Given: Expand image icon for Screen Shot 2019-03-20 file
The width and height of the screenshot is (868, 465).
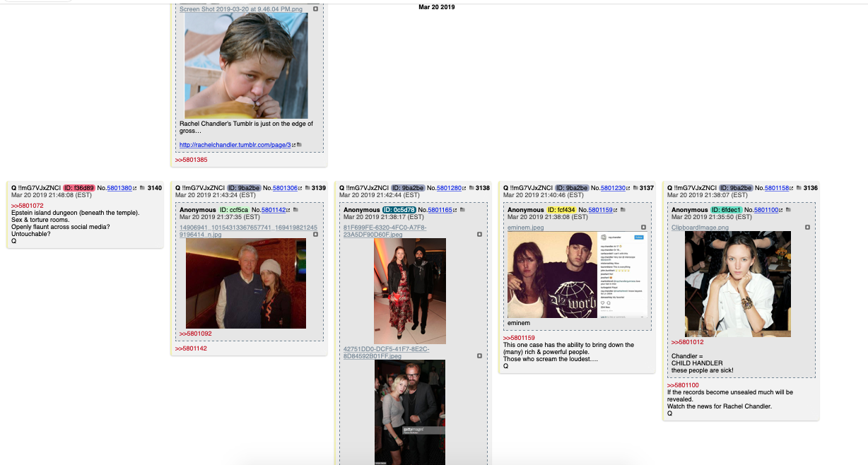Looking at the screenshot, I should 315,9.
